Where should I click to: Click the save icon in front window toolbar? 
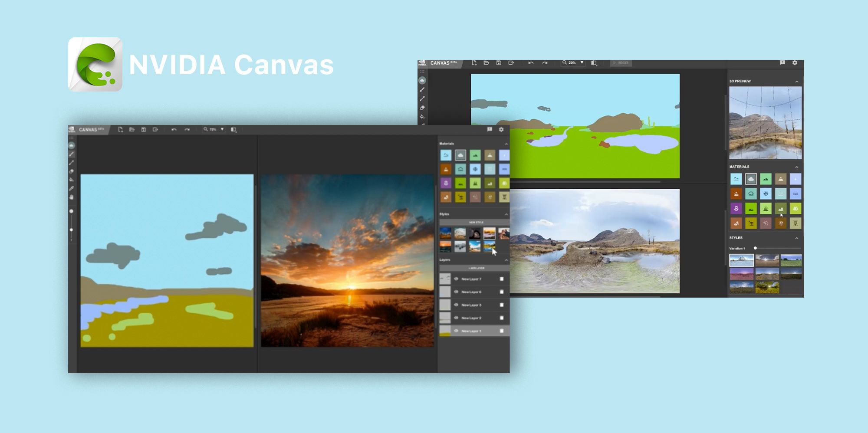[144, 129]
